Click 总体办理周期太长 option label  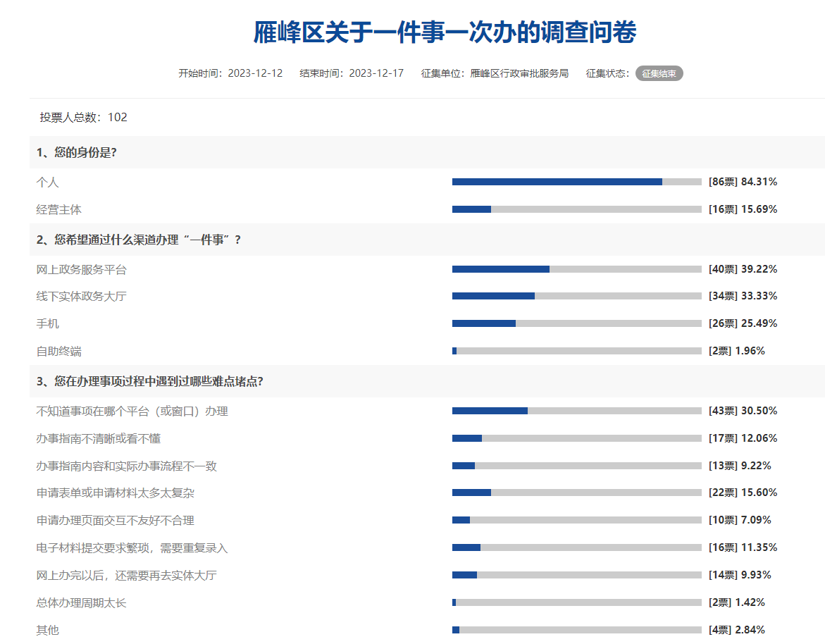pos(82,602)
